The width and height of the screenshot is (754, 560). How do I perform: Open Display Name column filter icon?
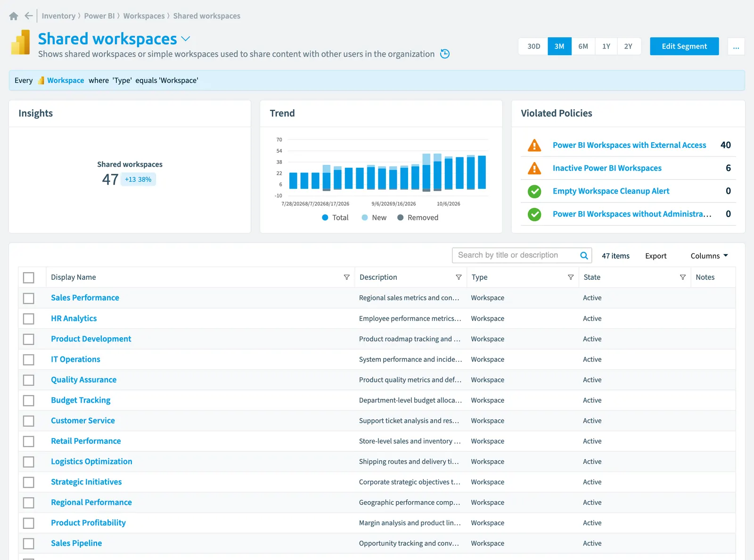point(346,277)
